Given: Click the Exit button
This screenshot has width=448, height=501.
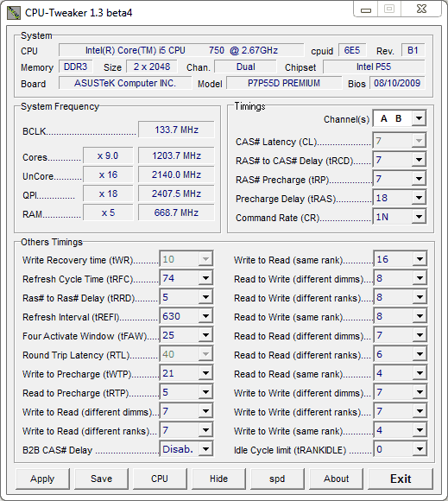Looking at the screenshot, I should [401, 479].
